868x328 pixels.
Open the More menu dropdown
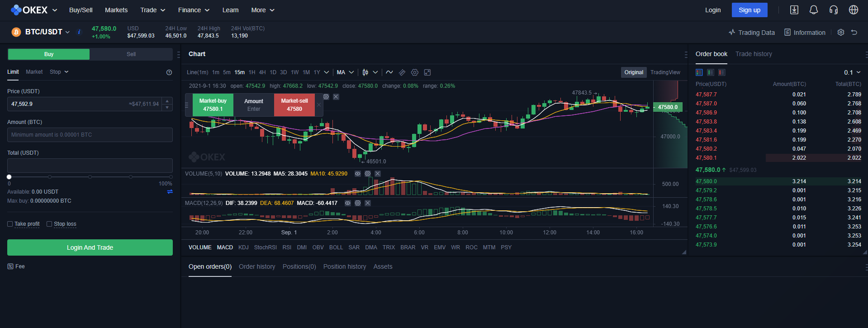(x=263, y=10)
